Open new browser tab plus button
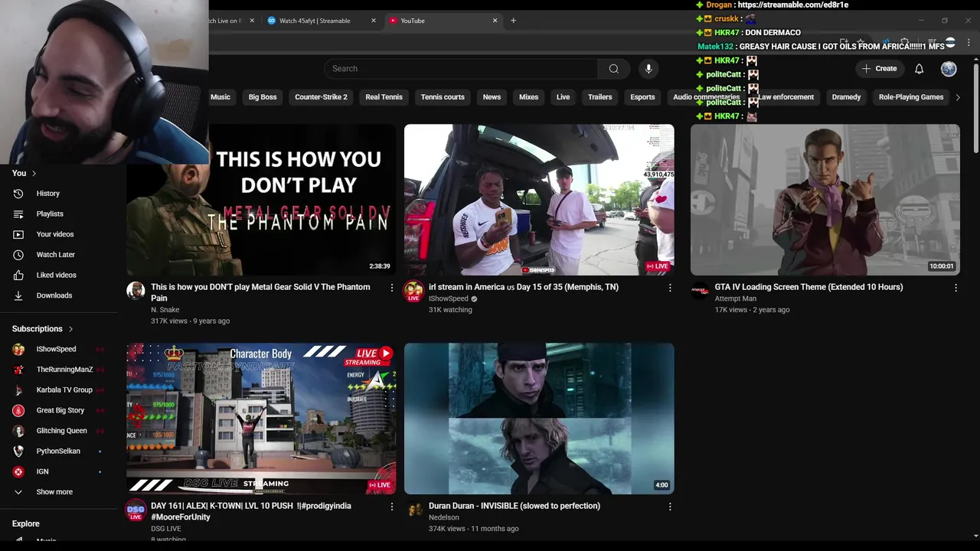 click(x=513, y=21)
